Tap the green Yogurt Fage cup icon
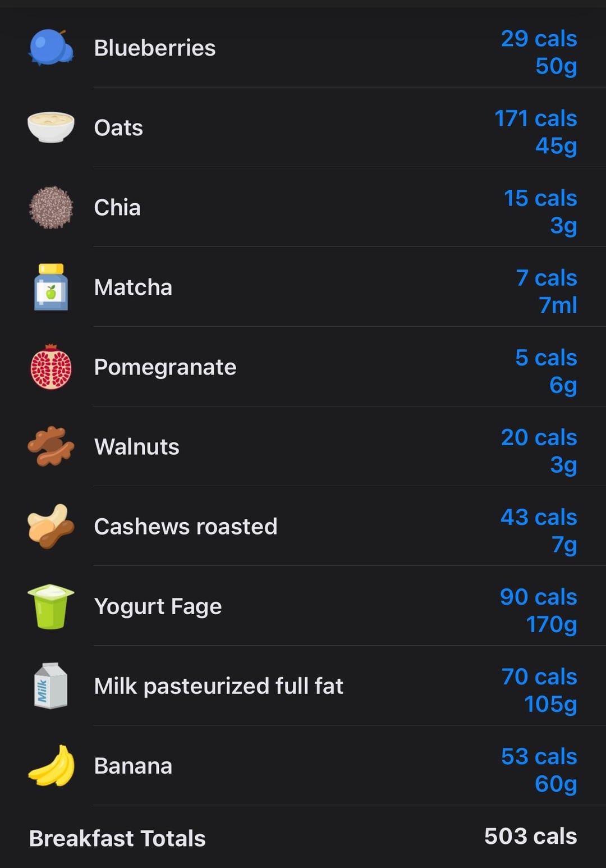Image resolution: width=606 pixels, height=868 pixels. pyautogui.click(x=50, y=606)
